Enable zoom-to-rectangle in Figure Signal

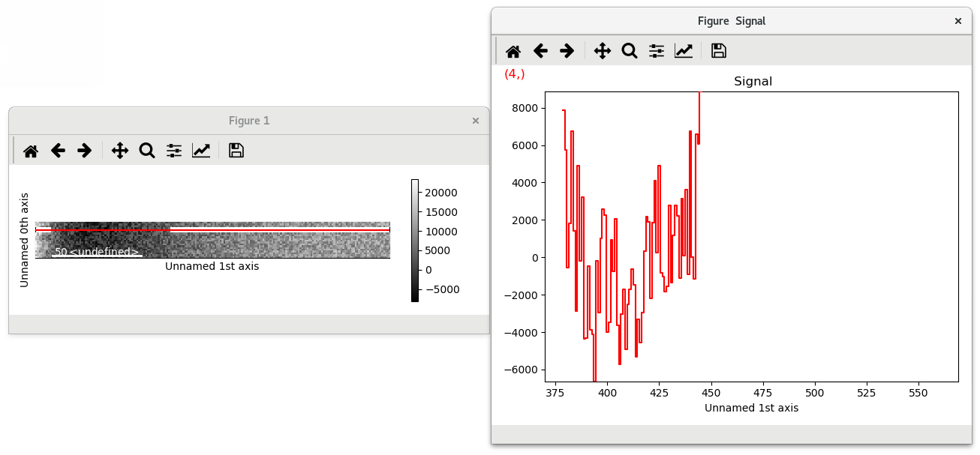click(x=630, y=50)
